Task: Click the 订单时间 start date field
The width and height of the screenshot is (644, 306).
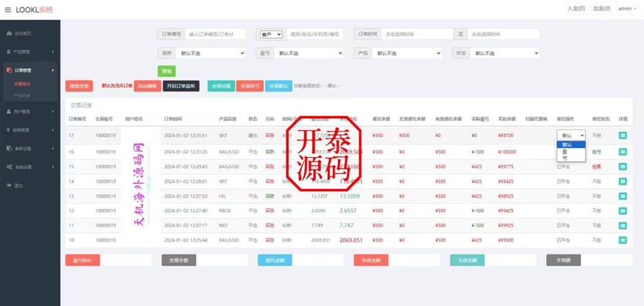Action: [x=416, y=34]
